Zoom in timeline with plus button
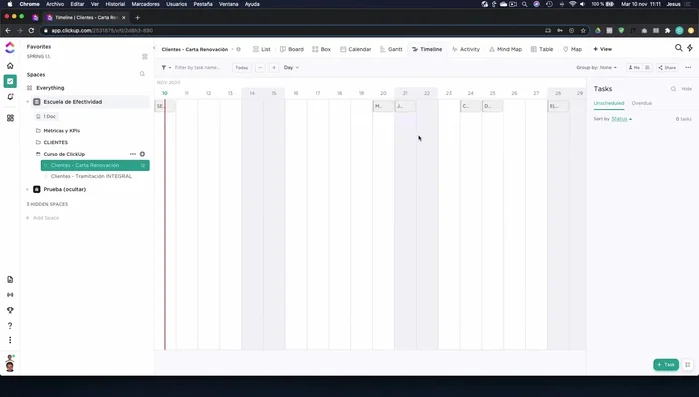Image resolution: width=699 pixels, height=397 pixels. [274, 68]
